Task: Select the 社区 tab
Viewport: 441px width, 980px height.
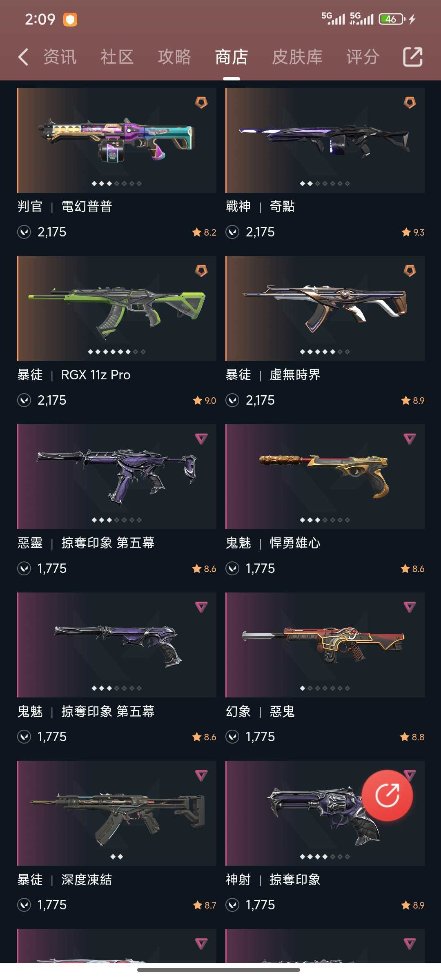Action: coord(117,57)
